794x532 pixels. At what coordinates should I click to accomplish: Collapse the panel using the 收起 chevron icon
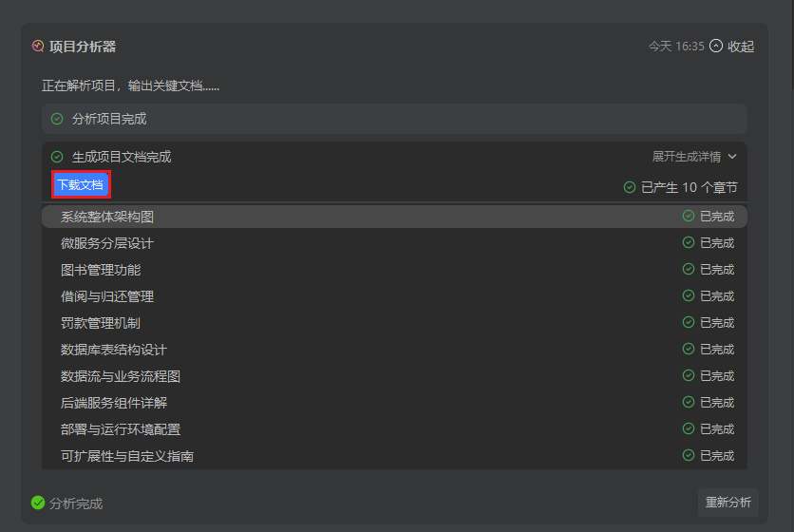pos(716,46)
